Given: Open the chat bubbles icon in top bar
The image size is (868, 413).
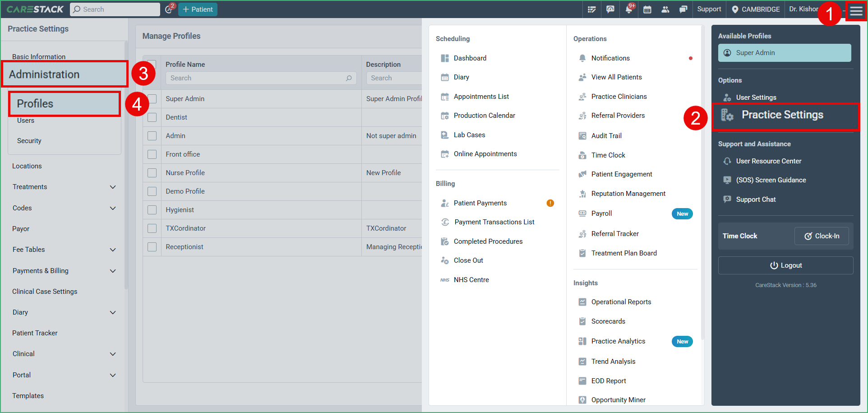Looking at the screenshot, I should [683, 9].
